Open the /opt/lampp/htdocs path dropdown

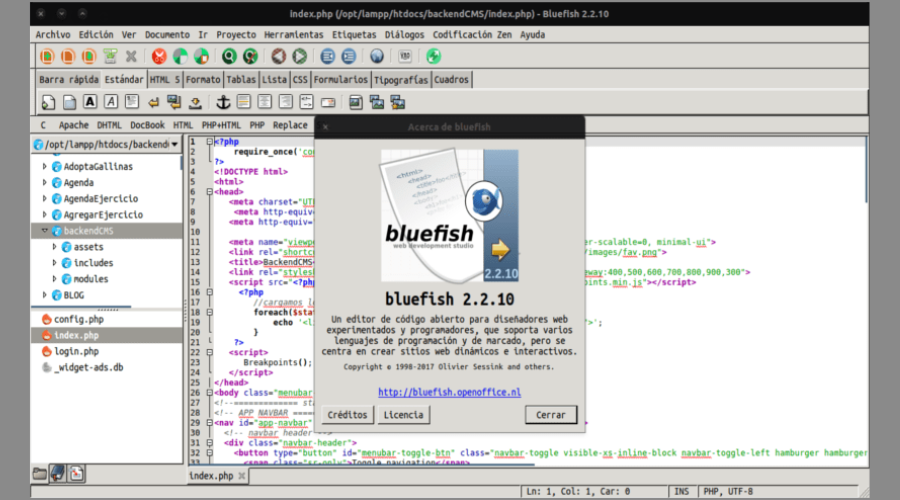107,144
